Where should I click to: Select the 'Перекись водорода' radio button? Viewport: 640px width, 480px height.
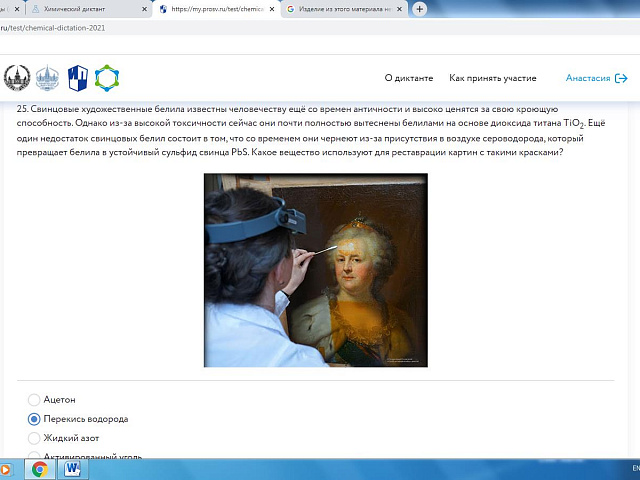coord(34,419)
